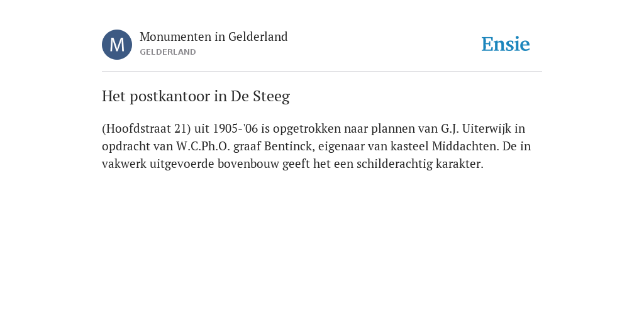This screenshot has width=644, height=322.
Task: Open the Monumenten in Gelderland source title
Action: point(214,37)
